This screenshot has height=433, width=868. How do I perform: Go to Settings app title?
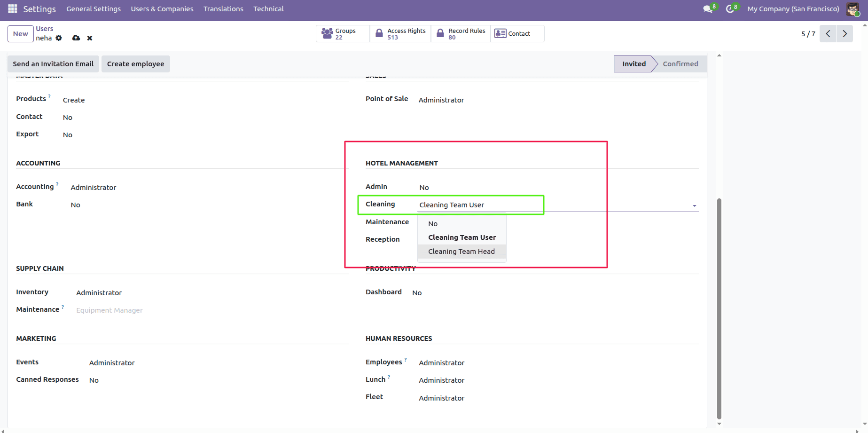pos(39,9)
